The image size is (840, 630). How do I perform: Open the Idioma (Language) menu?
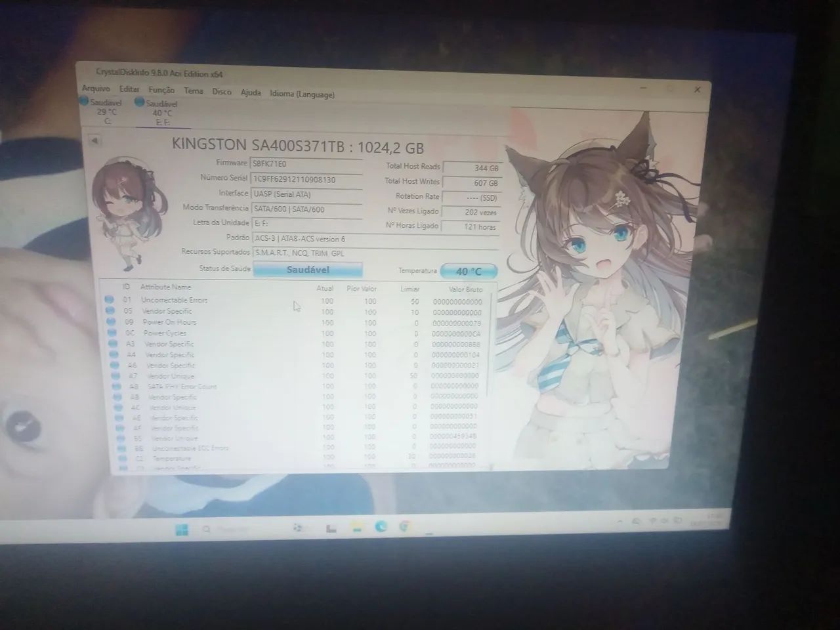(x=302, y=94)
